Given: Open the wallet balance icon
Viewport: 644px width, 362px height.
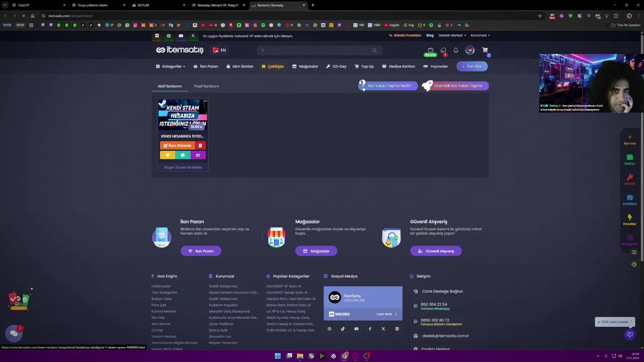Looking at the screenshot, I should (431, 50).
